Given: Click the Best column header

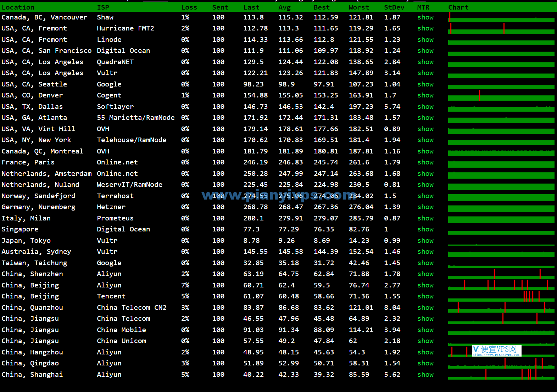Looking at the screenshot, I should click(322, 7).
